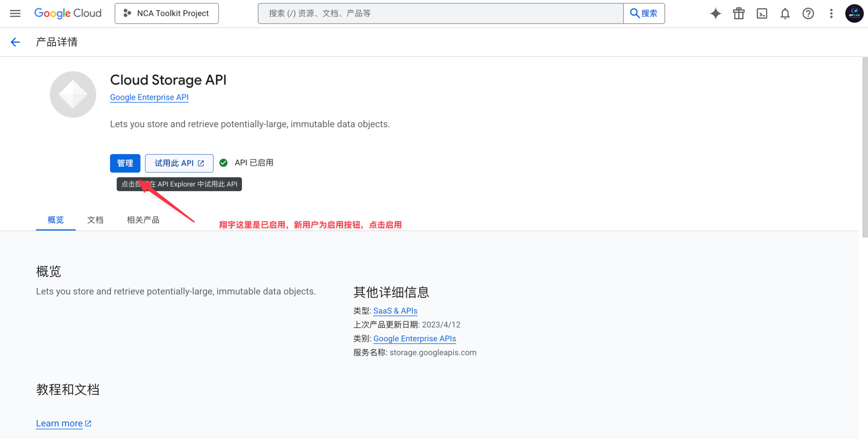Open the Gemini AI assistant
868x439 pixels.
(715, 13)
